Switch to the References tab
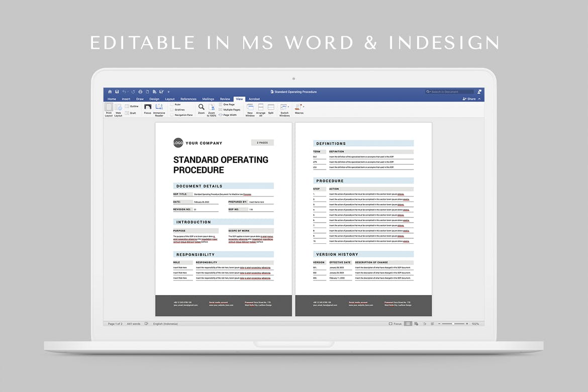The height and width of the screenshot is (392, 588). 188,99
